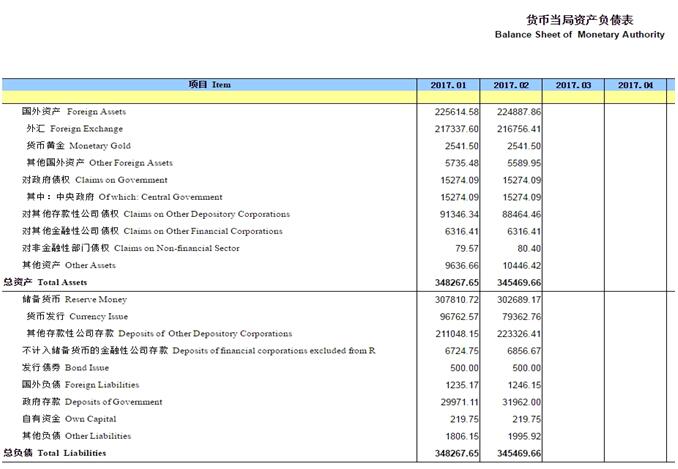Click the Balance Sheet of Monetary Authority title

579,34
